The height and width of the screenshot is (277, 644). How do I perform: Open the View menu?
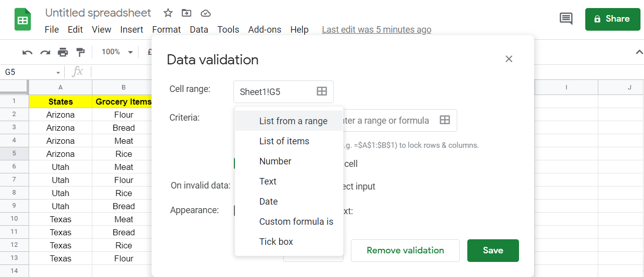(101, 30)
